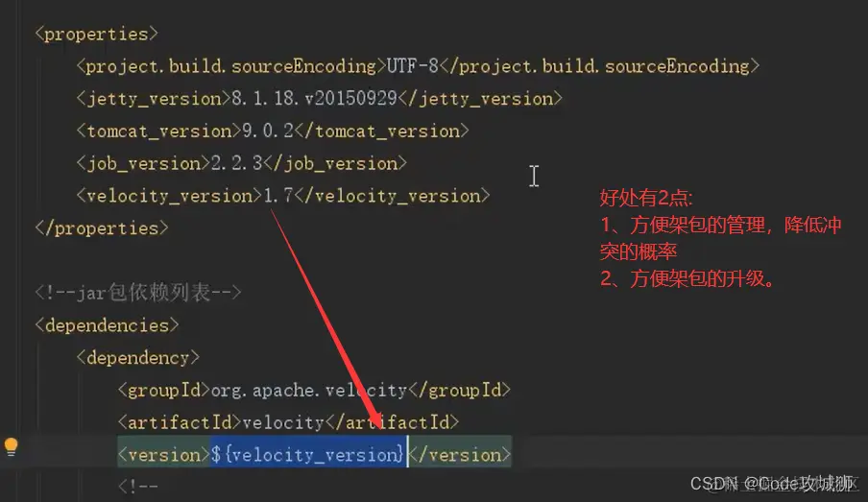The height and width of the screenshot is (502, 868).
Task: Click the opening version tag
Action: (x=164, y=455)
